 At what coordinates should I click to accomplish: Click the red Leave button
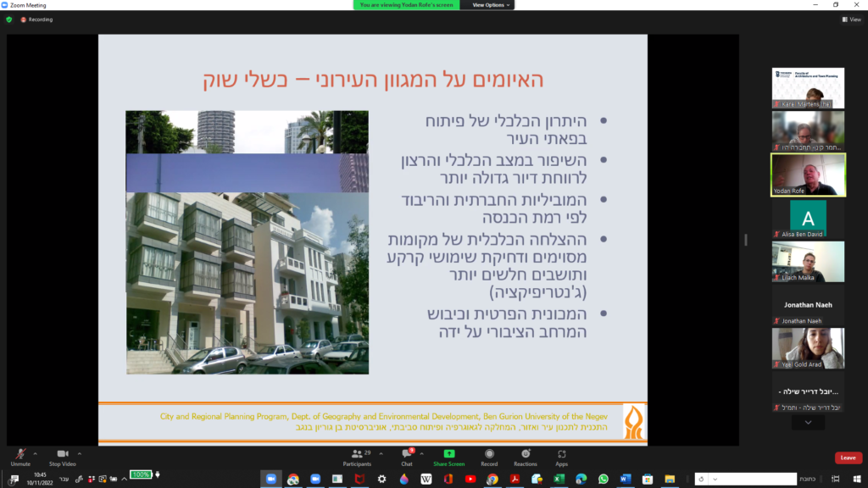[847, 457]
